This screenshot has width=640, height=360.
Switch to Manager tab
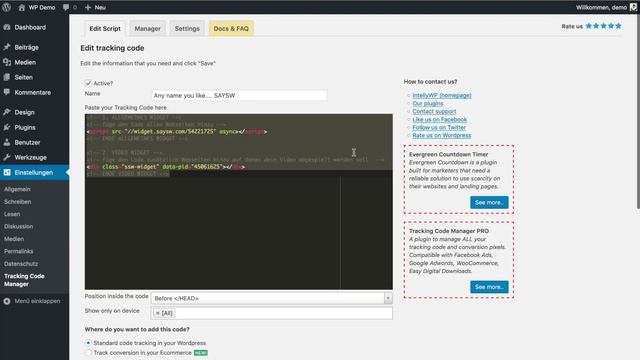[x=147, y=29]
